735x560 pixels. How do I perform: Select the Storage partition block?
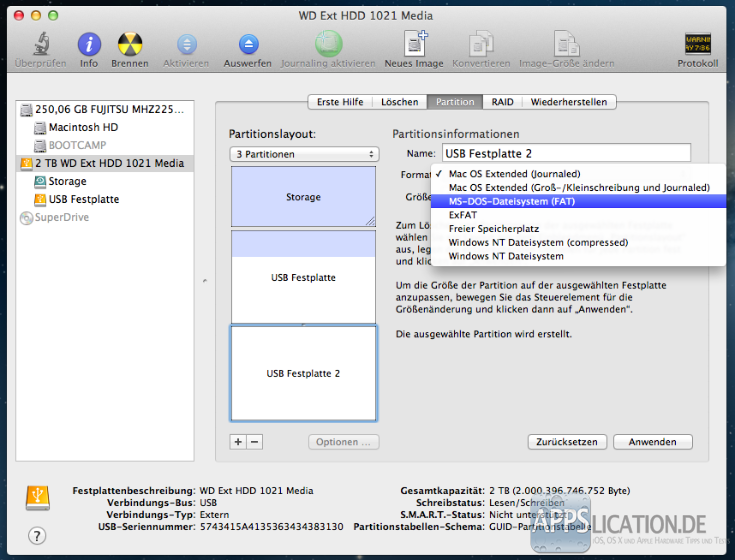(x=303, y=197)
